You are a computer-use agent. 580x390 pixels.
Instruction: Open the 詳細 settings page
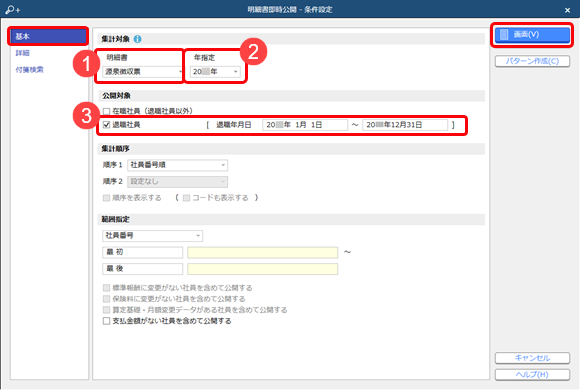coord(23,53)
